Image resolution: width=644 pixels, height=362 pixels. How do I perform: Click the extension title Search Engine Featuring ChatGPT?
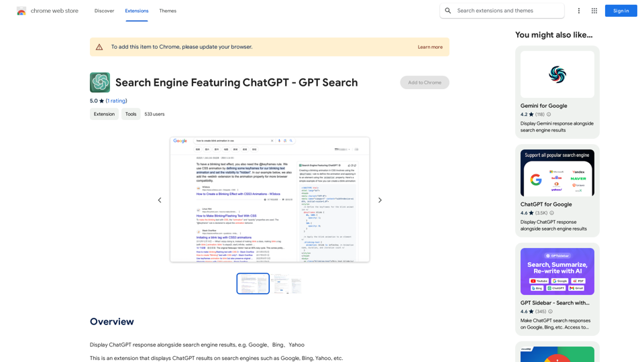pyautogui.click(x=237, y=82)
